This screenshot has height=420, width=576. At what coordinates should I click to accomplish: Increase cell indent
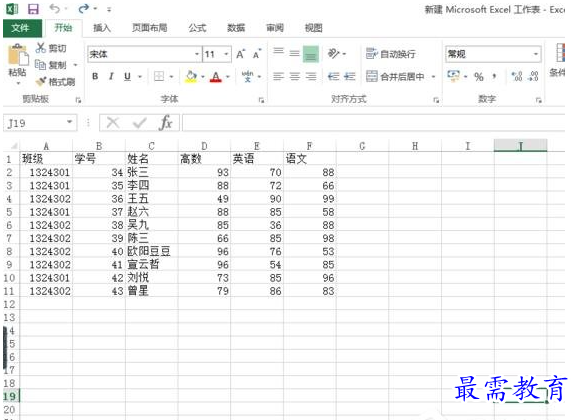pos(349,76)
